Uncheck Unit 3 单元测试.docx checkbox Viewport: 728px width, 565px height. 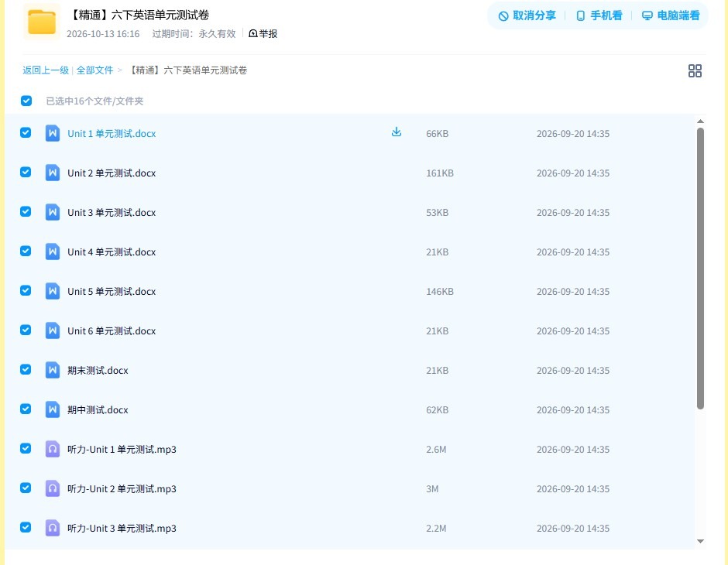[26, 211]
